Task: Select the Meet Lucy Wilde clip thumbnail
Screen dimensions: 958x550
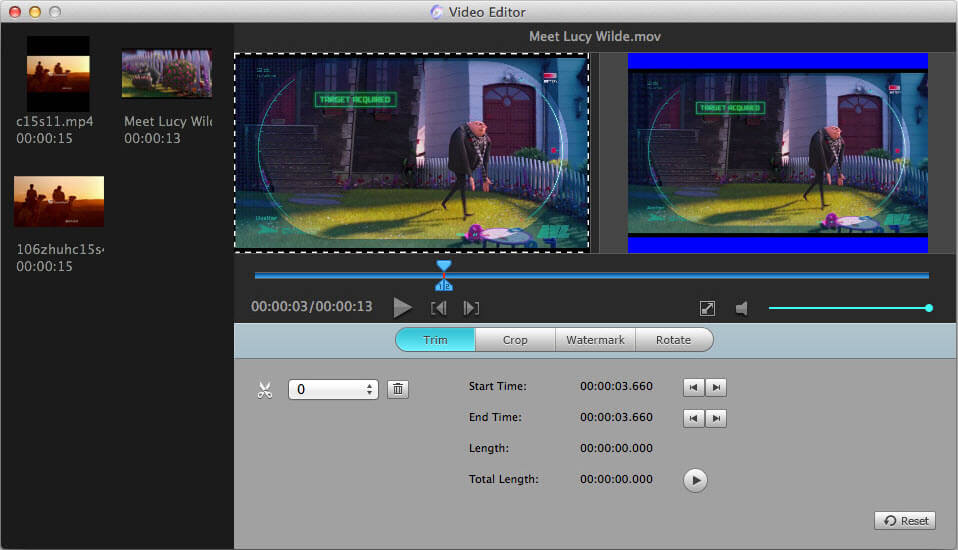Action: tap(167, 73)
